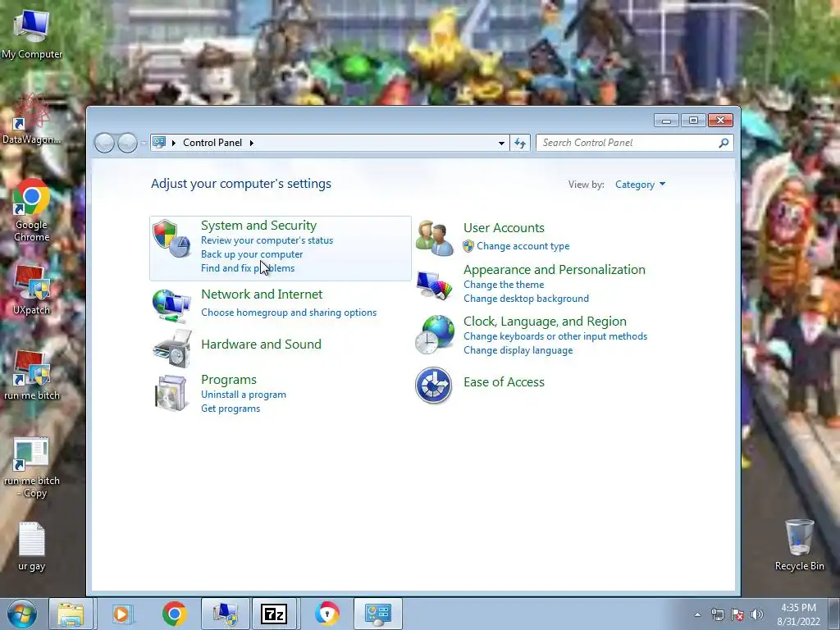Open Windows Explorer from the taskbar
The height and width of the screenshot is (630, 840).
coord(71,614)
